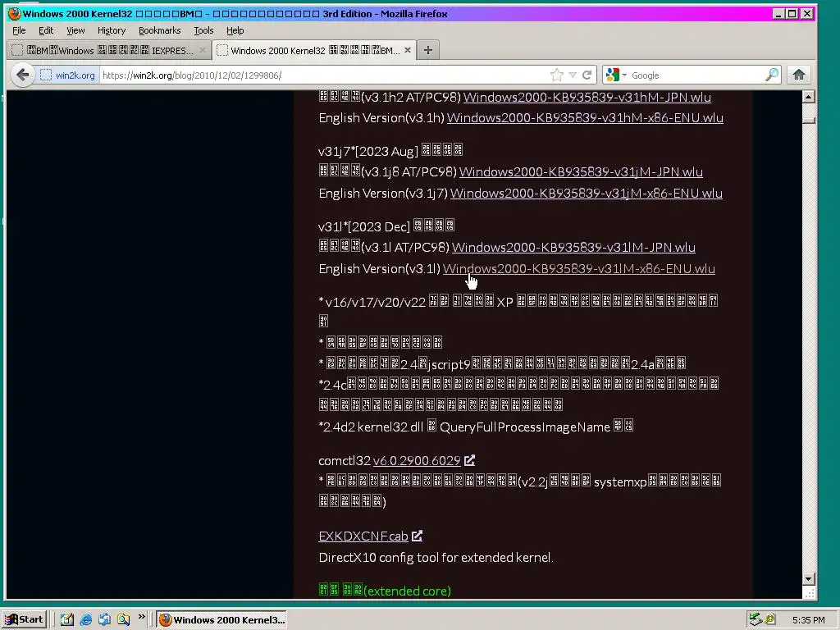The image size is (840, 630).
Task: Open a new tab with plus button
Action: (x=427, y=50)
